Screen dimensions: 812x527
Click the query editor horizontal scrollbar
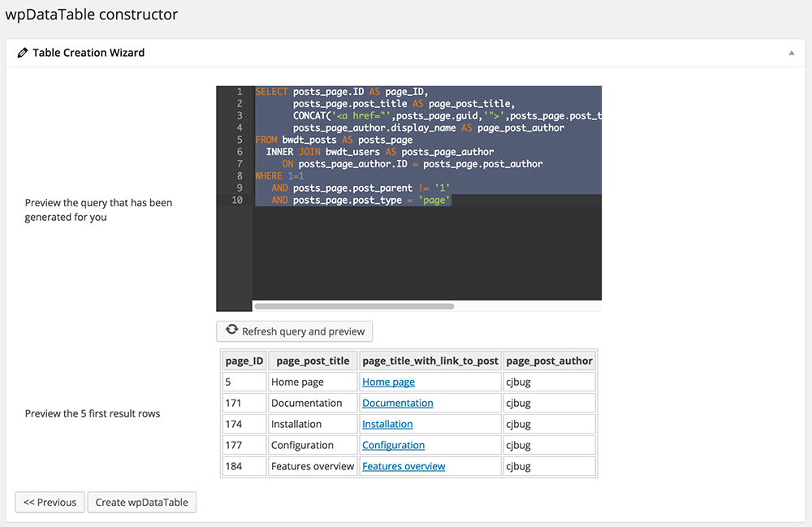(354, 306)
